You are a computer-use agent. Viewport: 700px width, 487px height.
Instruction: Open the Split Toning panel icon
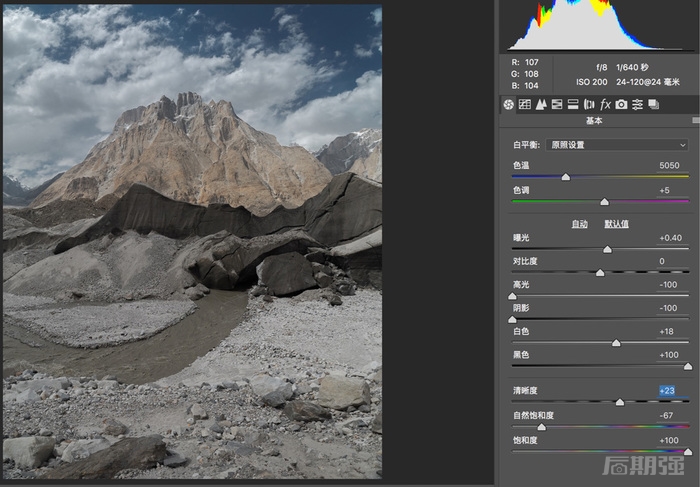point(573,104)
